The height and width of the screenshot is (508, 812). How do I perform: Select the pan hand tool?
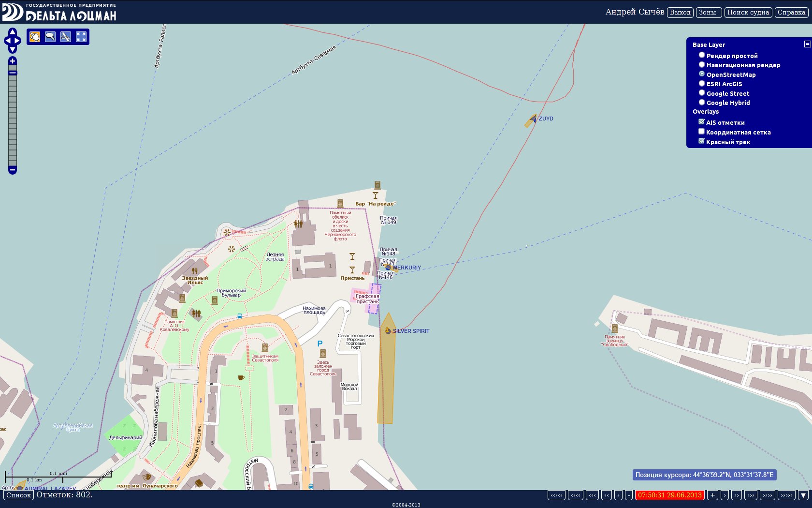[35, 37]
